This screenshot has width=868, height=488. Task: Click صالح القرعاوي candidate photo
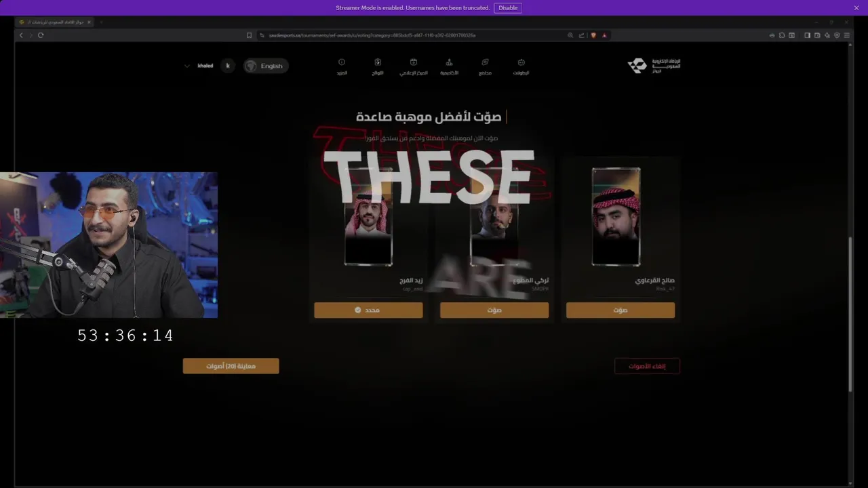(x=616, y=216)
